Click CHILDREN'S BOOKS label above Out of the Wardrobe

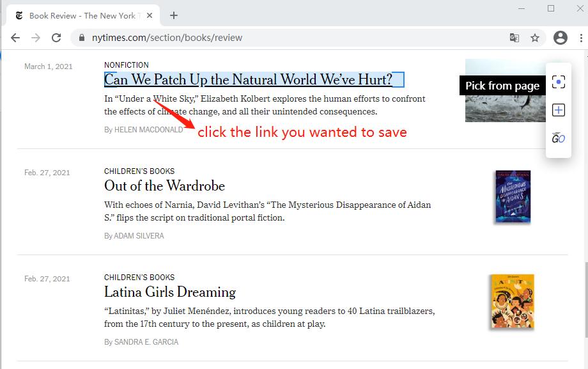(x=139, y=171)
